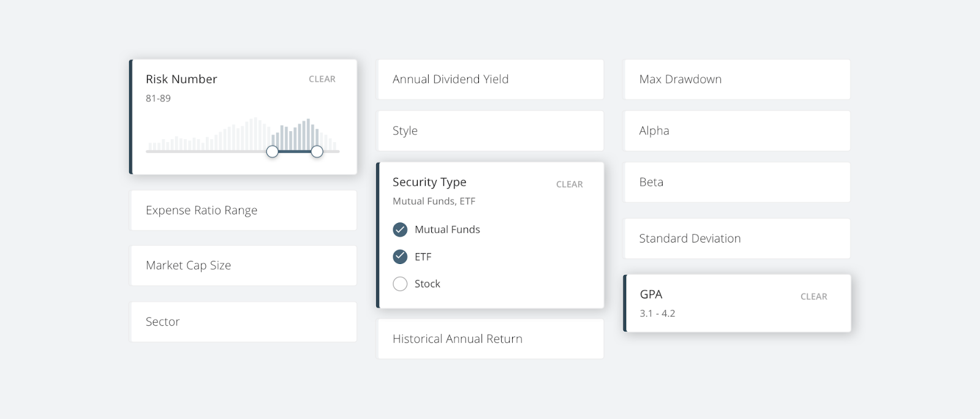Expand the Historical Annual Return filter
The image size is (980, 419).
[490, 339]
